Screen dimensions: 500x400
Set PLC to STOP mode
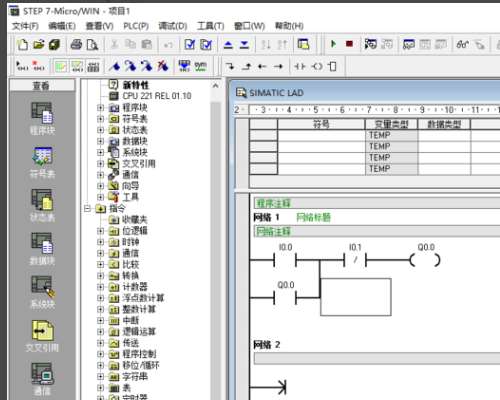(349, 44)
